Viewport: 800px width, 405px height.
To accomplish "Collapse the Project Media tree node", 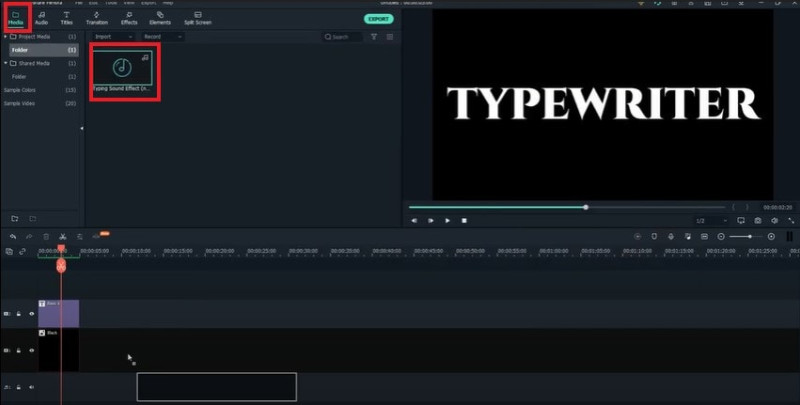I will [6, 37].
